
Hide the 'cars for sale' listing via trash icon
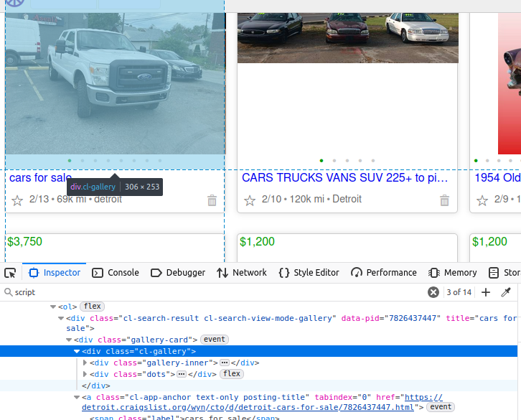[212, 200]
